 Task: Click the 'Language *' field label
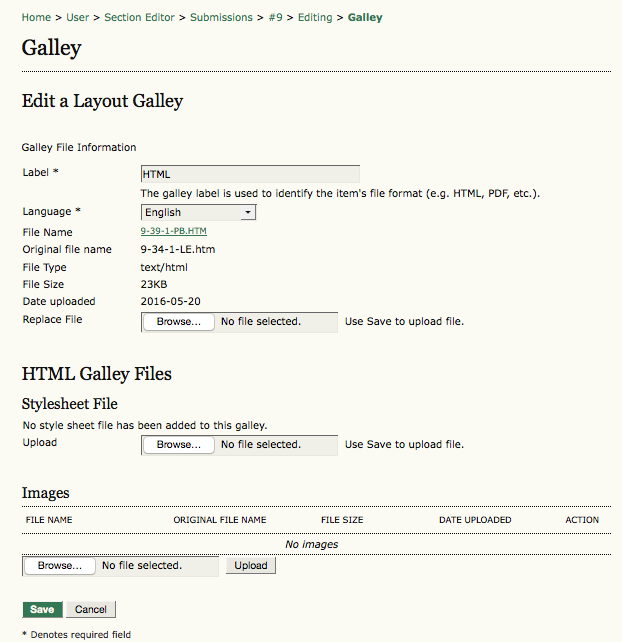pyautogui.click(x=51, y=212)
